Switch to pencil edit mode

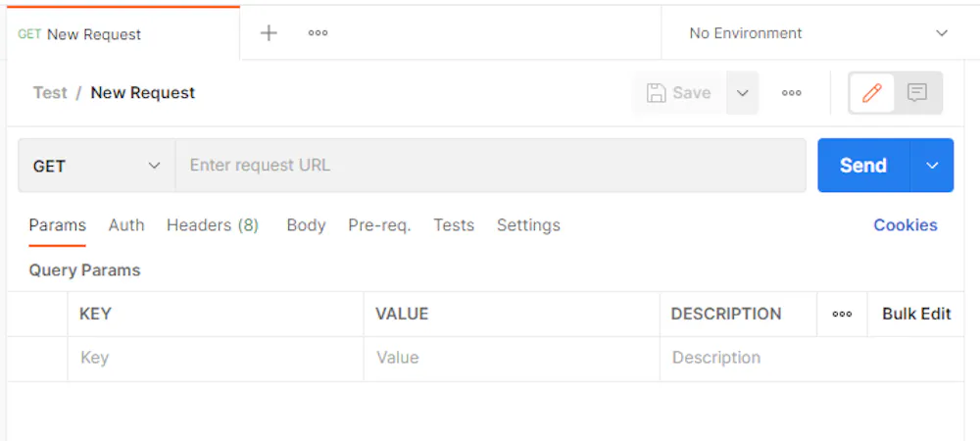tap(871, 93)
